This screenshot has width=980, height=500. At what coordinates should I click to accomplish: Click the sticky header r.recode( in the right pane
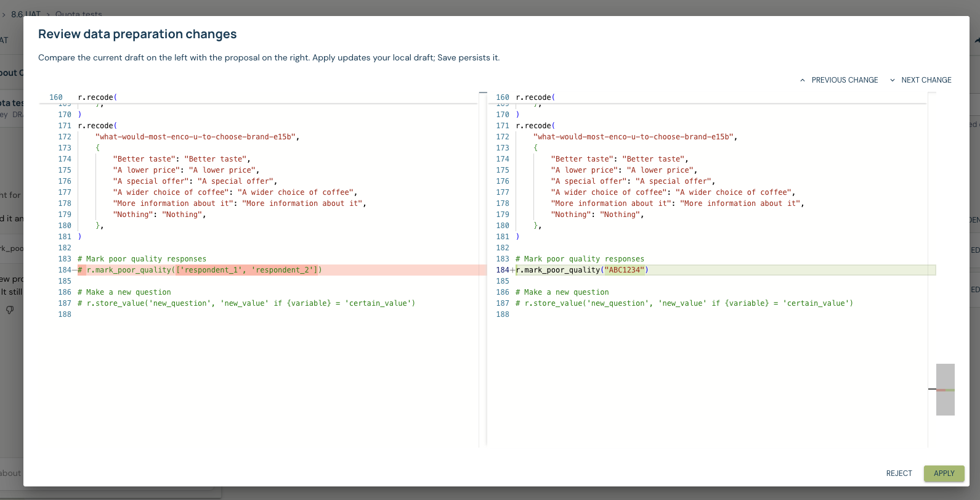535,97
